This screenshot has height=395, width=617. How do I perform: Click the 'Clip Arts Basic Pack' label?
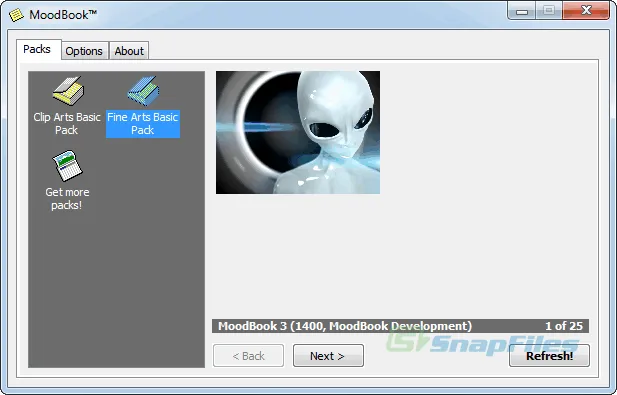point(67,124)
